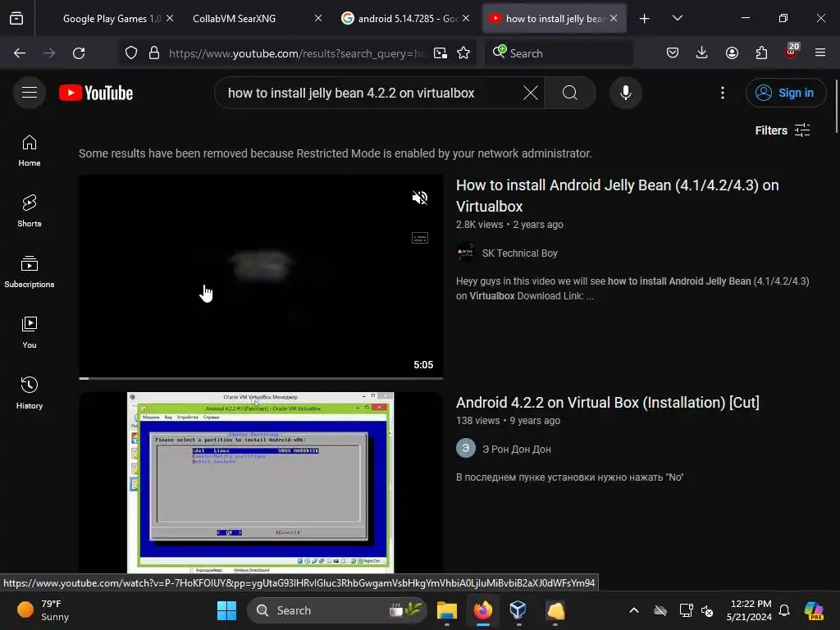
Task: Seek in the video preview progress bar
Action: [x=261, y=378]
